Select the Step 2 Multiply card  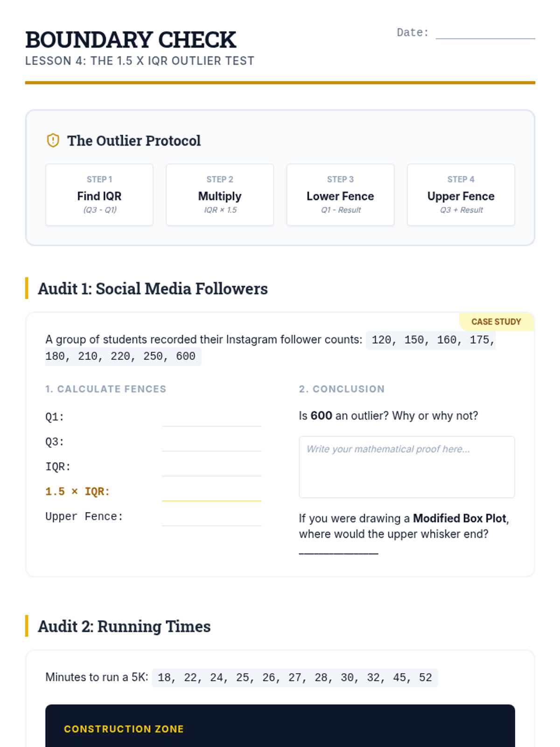(x=220, y=195)
